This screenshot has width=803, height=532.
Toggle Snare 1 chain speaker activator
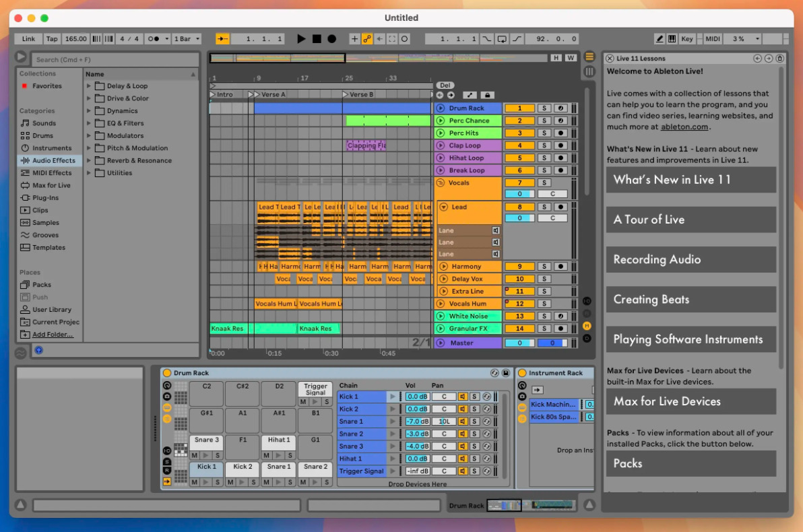[463, 422]
